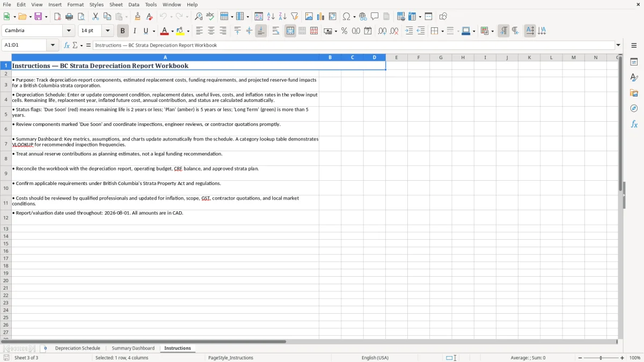Image resolution: width=644 pixels, height=362 pixels.
Task: Click the Cut scissors icon
Action: point(96,17)
